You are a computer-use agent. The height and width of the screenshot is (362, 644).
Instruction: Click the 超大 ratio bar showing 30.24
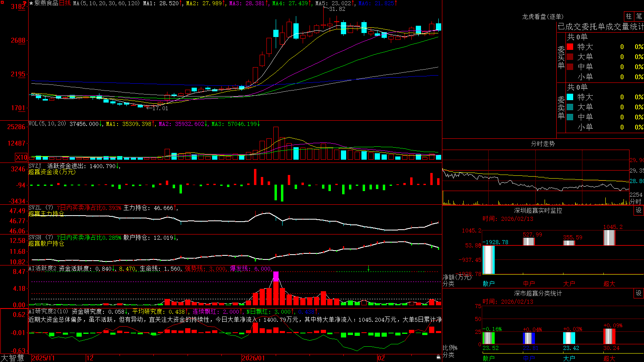609,336
